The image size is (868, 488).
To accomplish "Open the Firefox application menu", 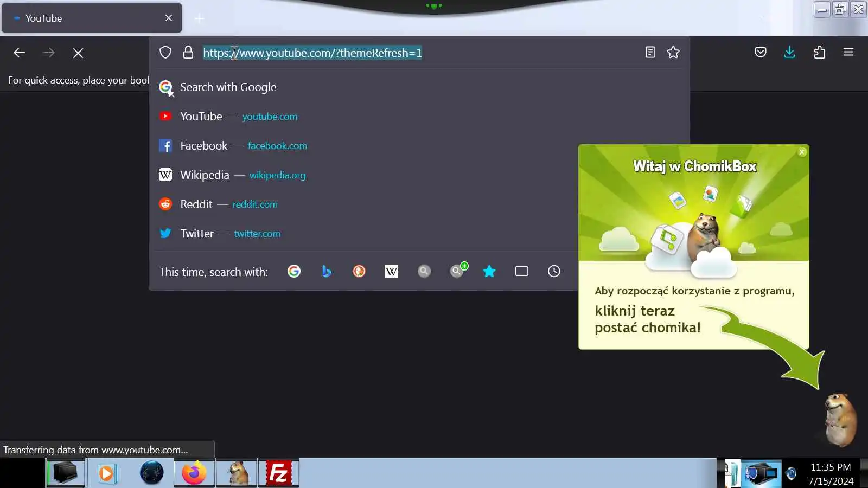I will tap(848, 52).
